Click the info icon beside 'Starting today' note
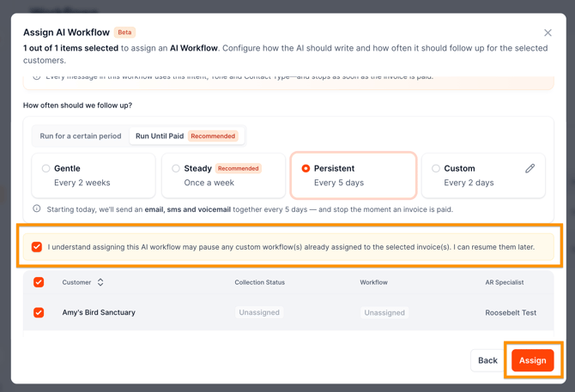The height and width of the screenshot is (392, 575). 37,208
